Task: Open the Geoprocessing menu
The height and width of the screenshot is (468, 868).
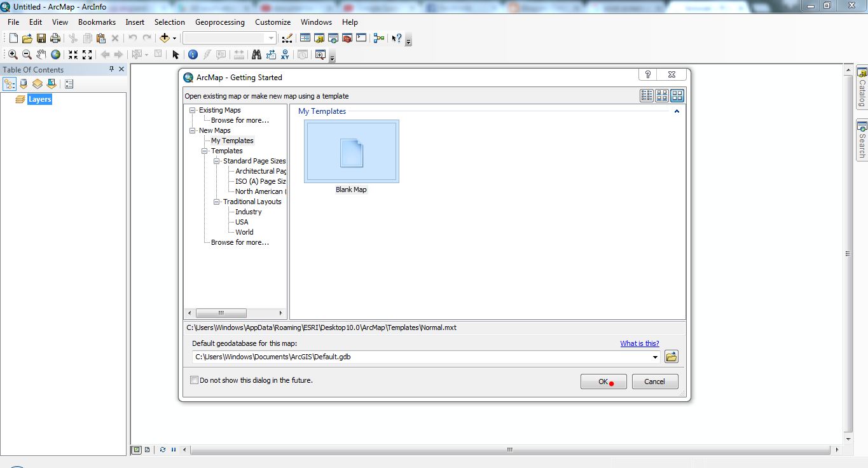Action: click(x=220, y=22)
